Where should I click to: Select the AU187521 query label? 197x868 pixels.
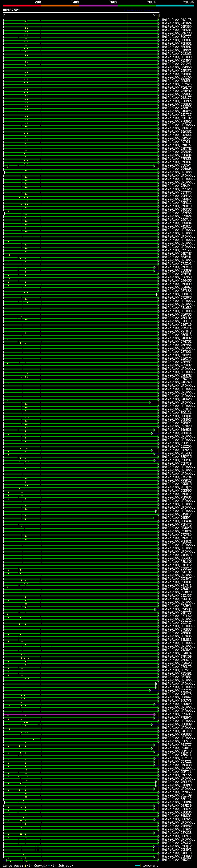click(11, 10)
